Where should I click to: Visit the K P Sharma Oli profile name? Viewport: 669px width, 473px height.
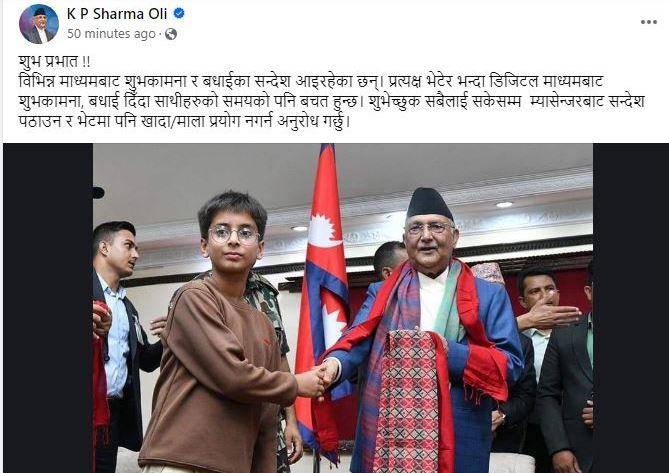(x=116, y=14)
